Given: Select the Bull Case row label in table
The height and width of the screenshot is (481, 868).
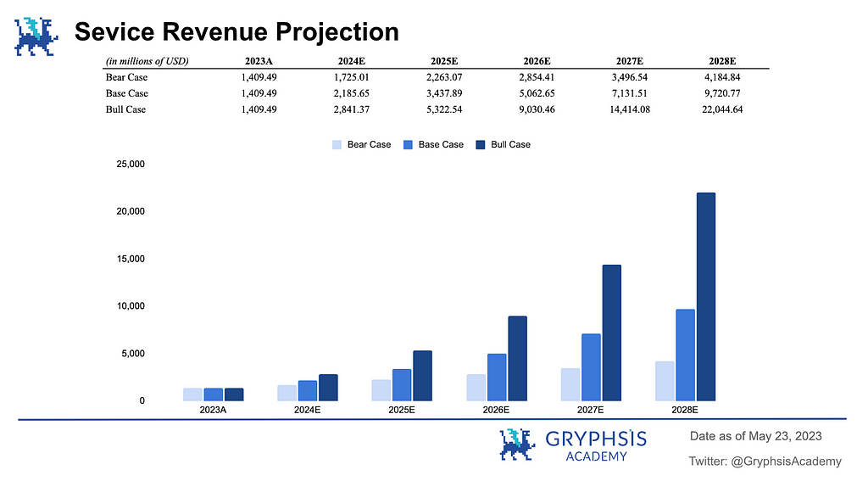Looking at the screenshot, I should [126, 109].
